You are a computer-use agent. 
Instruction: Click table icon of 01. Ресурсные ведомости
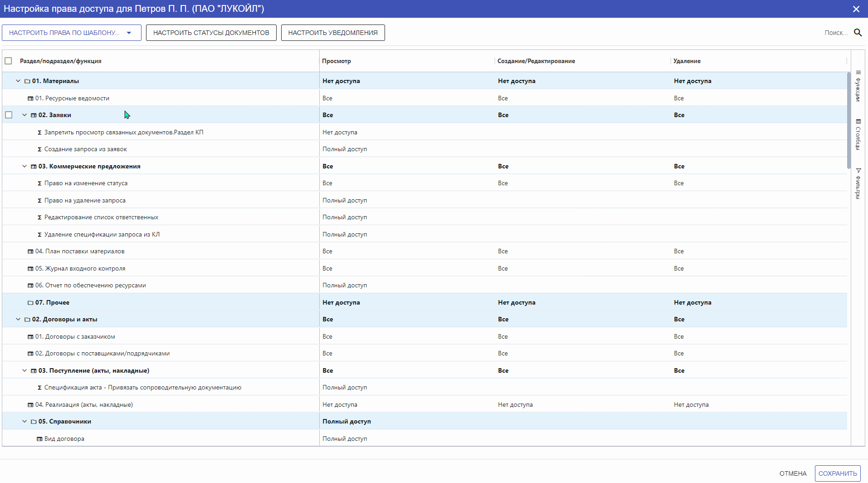click(x=30, y=99)
